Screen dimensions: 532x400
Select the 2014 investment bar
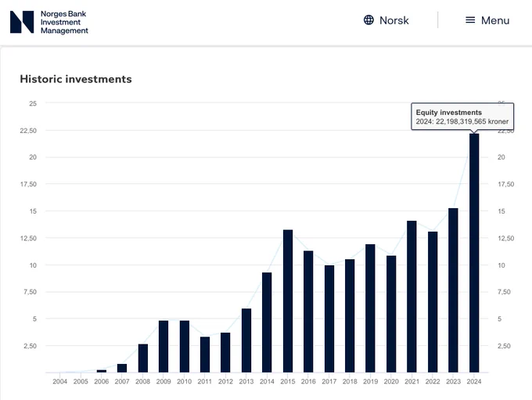tap(267, 323)
